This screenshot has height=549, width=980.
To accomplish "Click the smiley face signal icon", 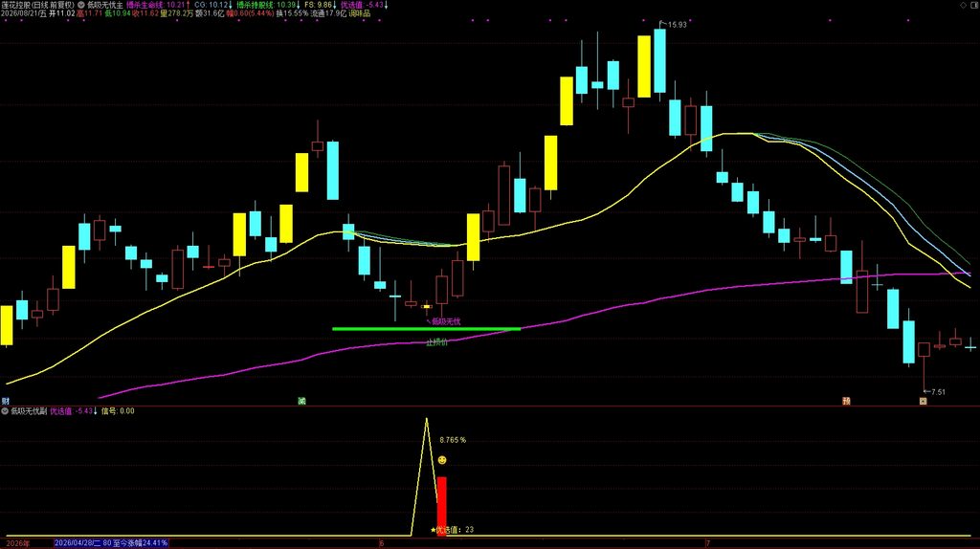I will tap(442, 460).
